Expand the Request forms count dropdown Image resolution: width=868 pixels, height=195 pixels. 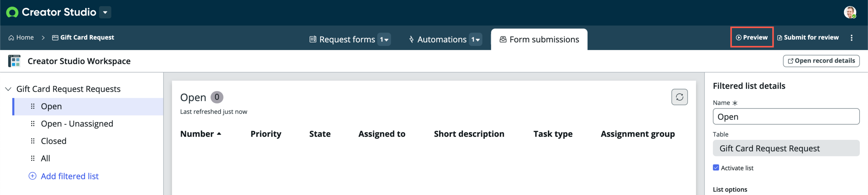tap(384, 39)
